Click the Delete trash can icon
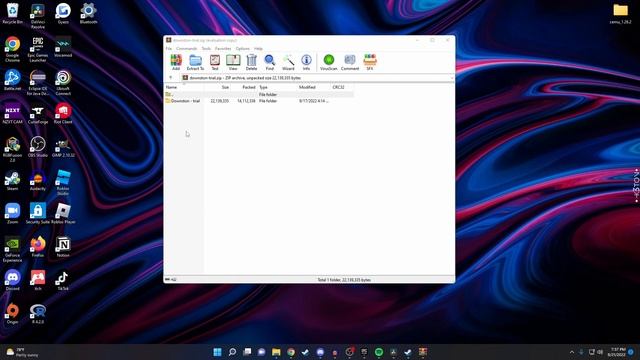The width and height of the screenshot is (640, 360). point(251,62)
